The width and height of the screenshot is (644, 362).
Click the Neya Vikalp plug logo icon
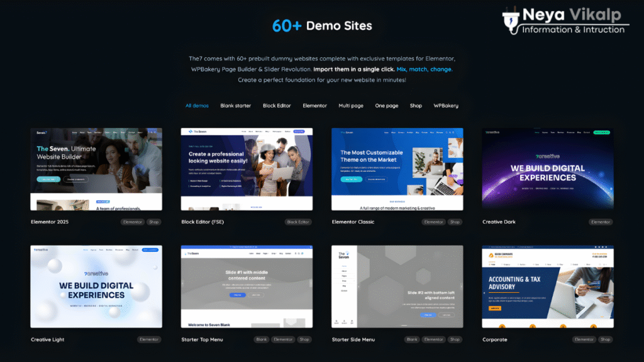pyautogui.click(x=511, y=20)
